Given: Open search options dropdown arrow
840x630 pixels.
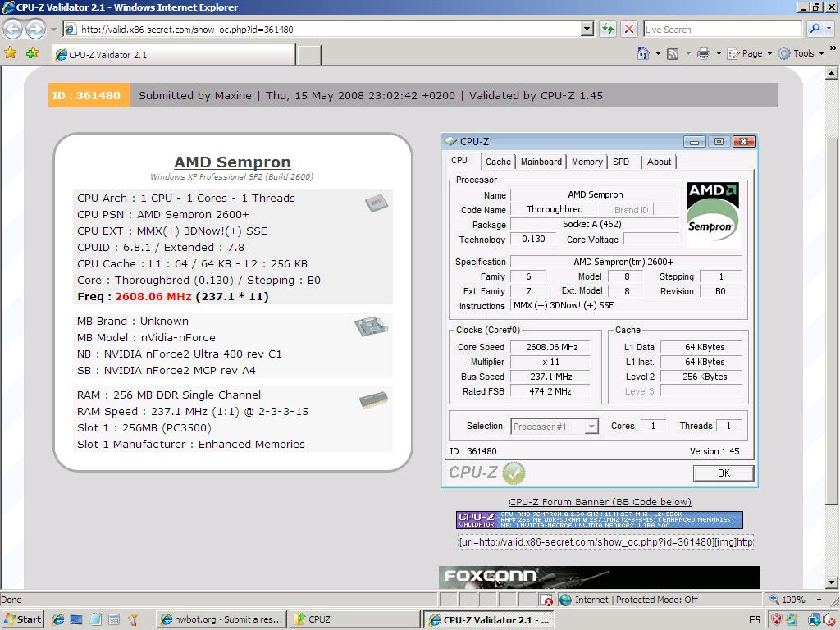Looking at the screenshot, I should tap(829, 29).
